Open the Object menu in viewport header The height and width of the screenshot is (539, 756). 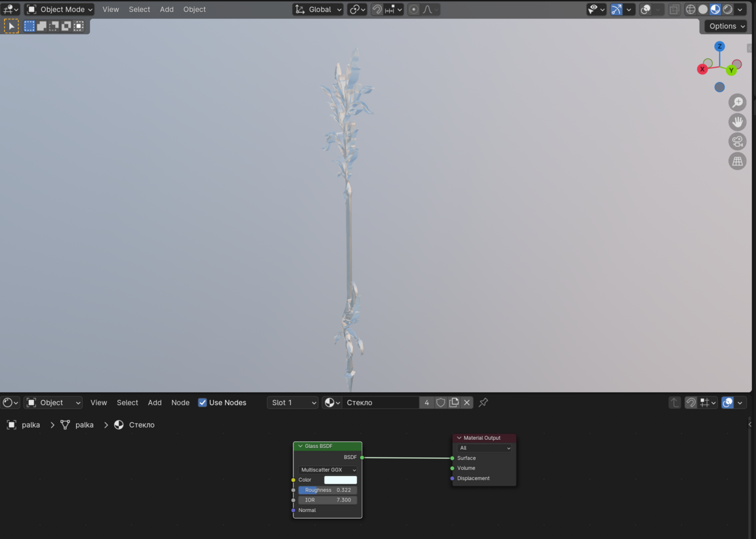pyautogui.click(x=194, y=9)
